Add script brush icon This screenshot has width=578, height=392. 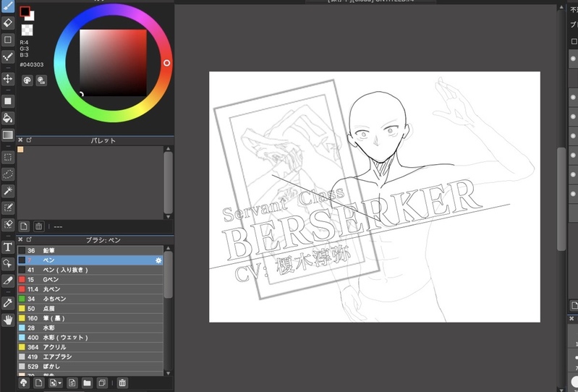pos(72,383)
